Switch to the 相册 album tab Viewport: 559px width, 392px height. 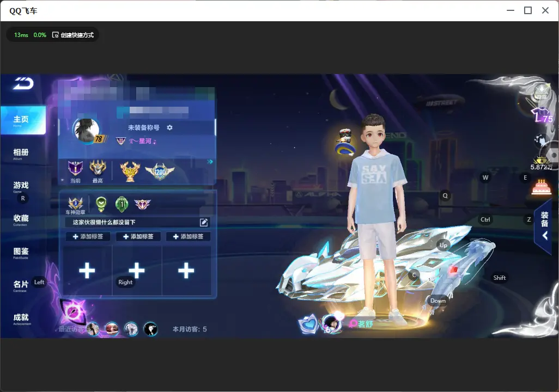pyautogui.click(x=21, y=154)
